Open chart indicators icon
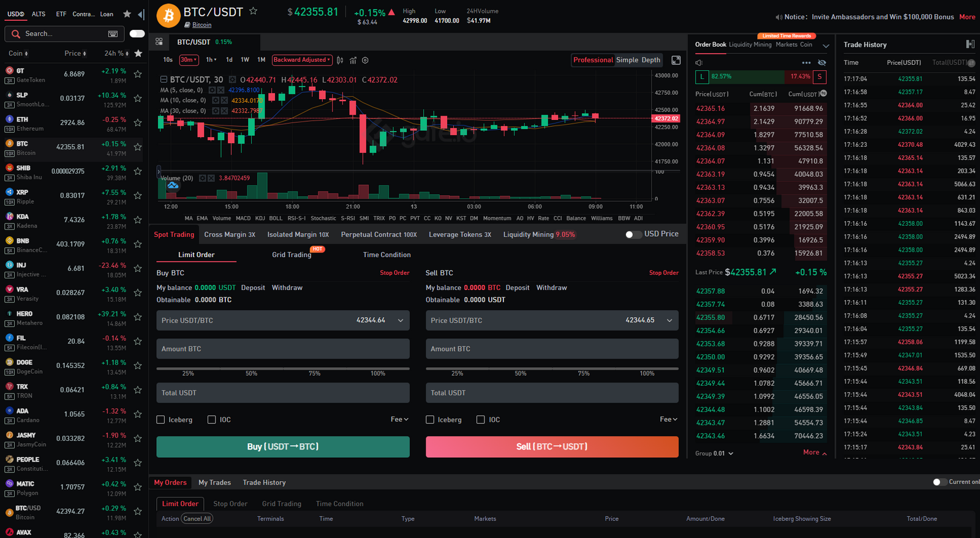 (353, 60)
